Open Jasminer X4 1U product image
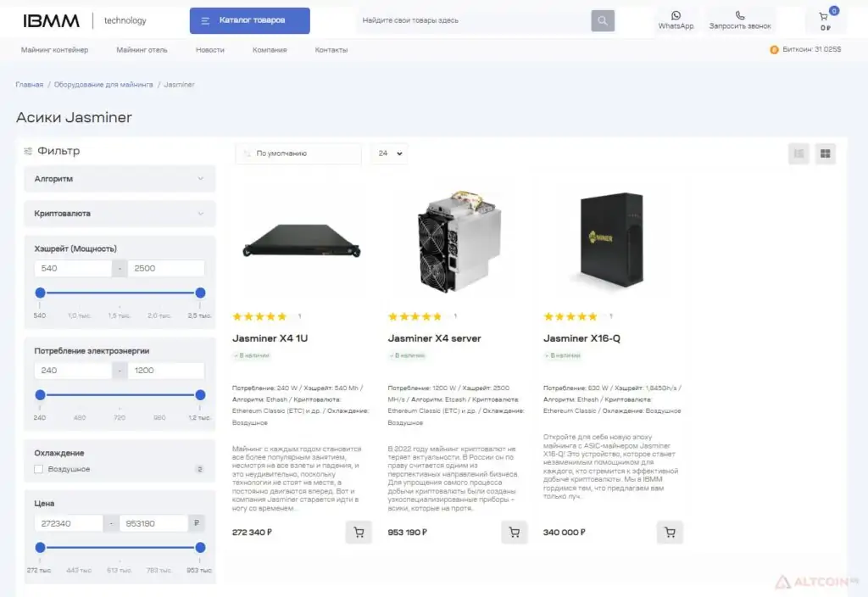The width and height of the screenshot is (868, 597). coord(302,241)
